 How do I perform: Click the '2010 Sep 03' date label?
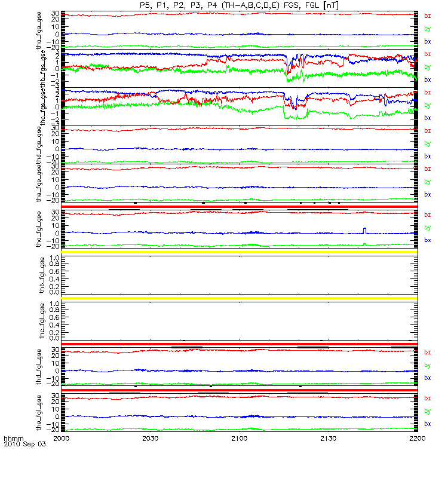tap(24, 444)
